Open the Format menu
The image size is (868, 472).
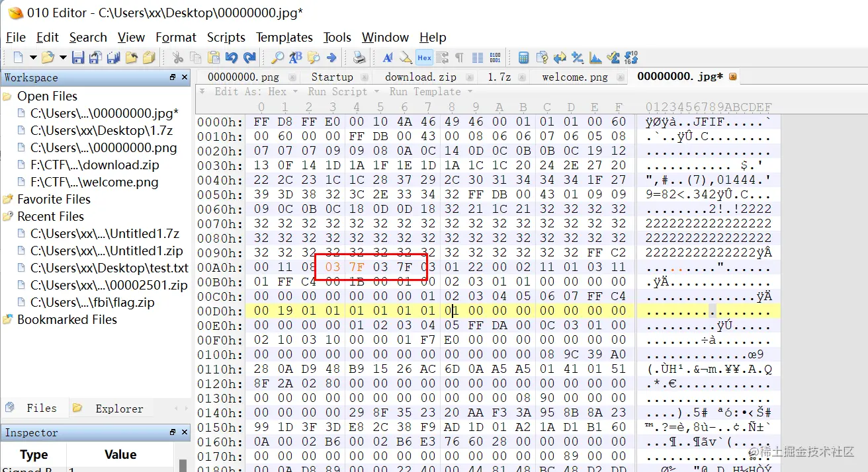click(x=176, y=37)
